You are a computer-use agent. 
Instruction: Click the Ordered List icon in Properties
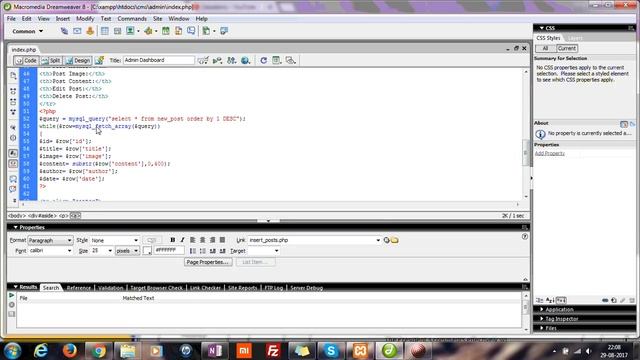pos(202,251)
